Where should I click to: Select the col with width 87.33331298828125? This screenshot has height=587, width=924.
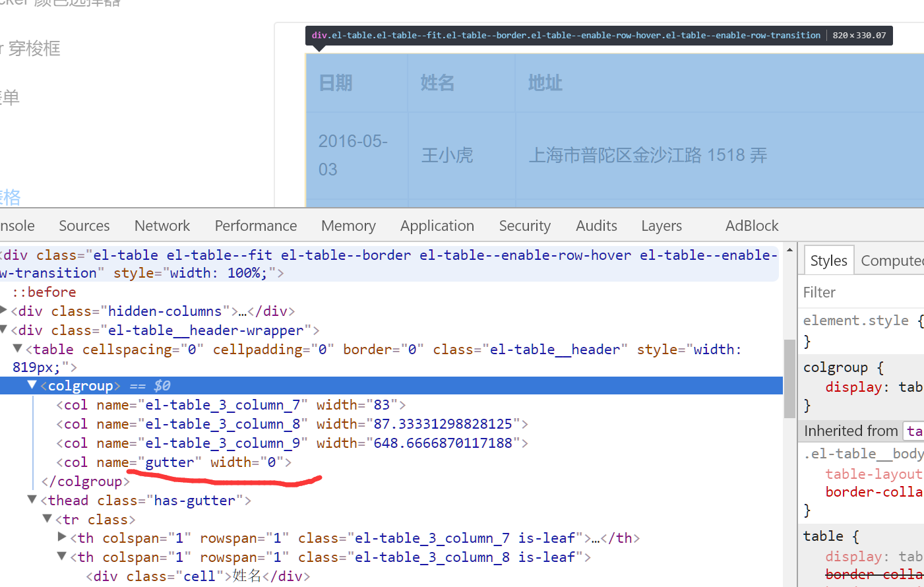pos(292,424)
